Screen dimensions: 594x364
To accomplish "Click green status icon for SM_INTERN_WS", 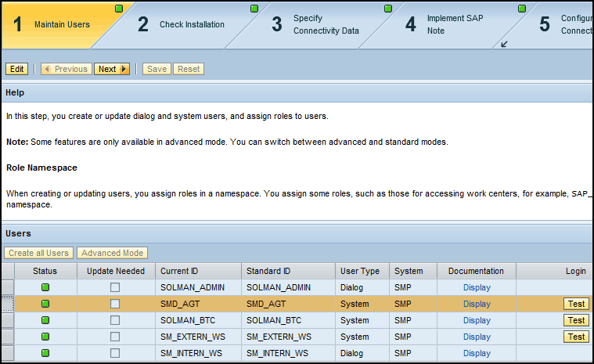I will click(x=45, y=353).
